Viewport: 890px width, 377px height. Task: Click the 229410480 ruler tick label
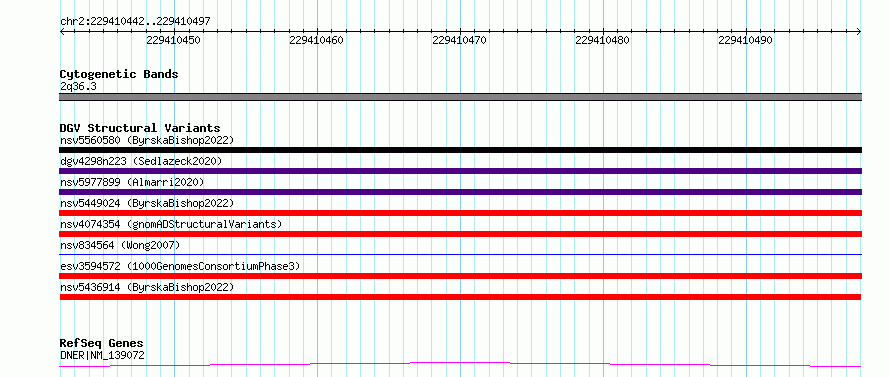(x=602, y=40)
